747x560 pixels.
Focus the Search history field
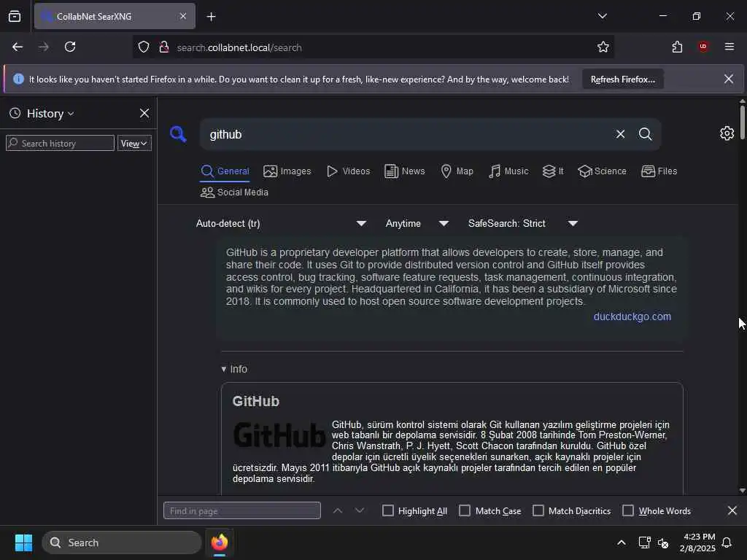coord(60,144)
